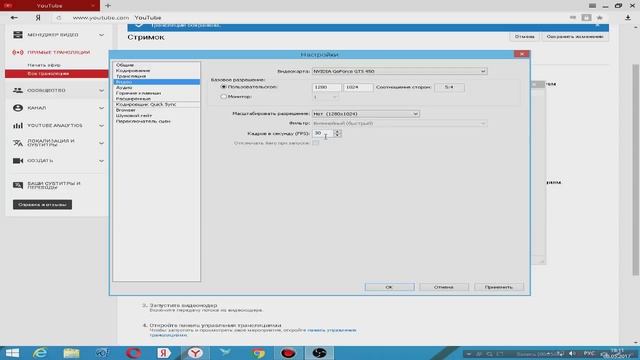This screenshot has height=360, width=640.
Task: Click the YouTube Analytics bar chart icon
Action: point(18,125)
